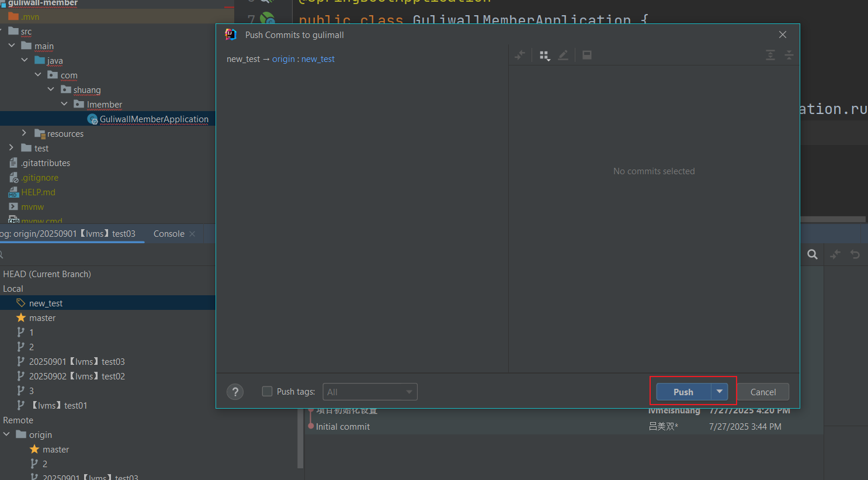Click the Cancel button
Image resolution: width=868 pixels, height=480 pixels.
(x=763, y=392)
